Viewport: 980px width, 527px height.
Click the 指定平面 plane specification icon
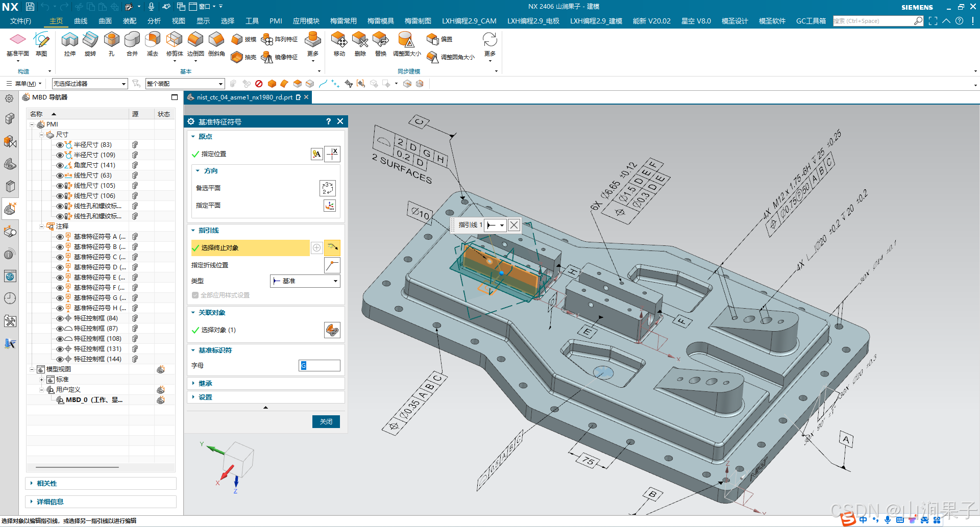[330, 206]
